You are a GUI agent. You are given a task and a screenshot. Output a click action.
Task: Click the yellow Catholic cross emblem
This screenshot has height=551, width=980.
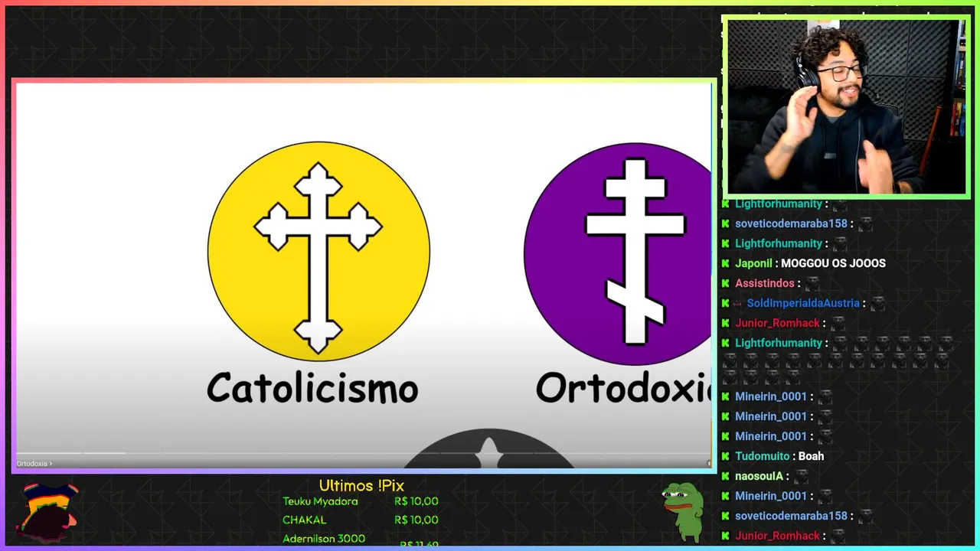(x=318, y=251)
